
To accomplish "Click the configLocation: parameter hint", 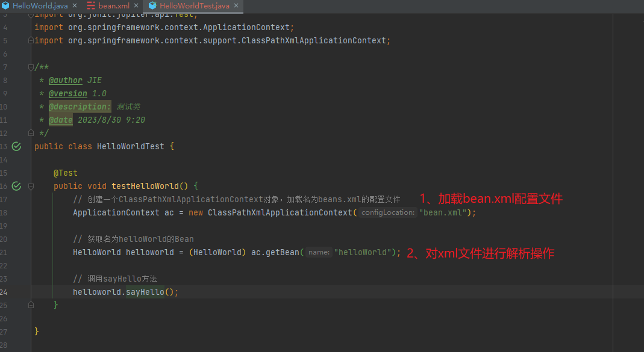I will pyautogui.click(x=388, y=212).
